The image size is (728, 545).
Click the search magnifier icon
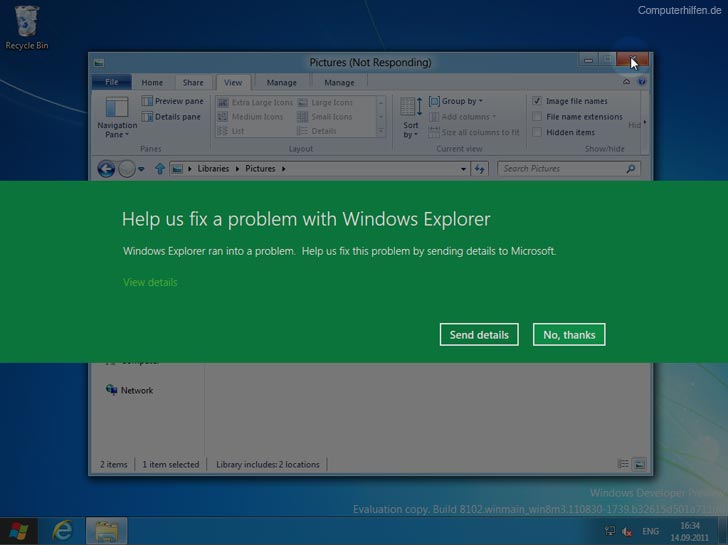click(x=630, y=169)
